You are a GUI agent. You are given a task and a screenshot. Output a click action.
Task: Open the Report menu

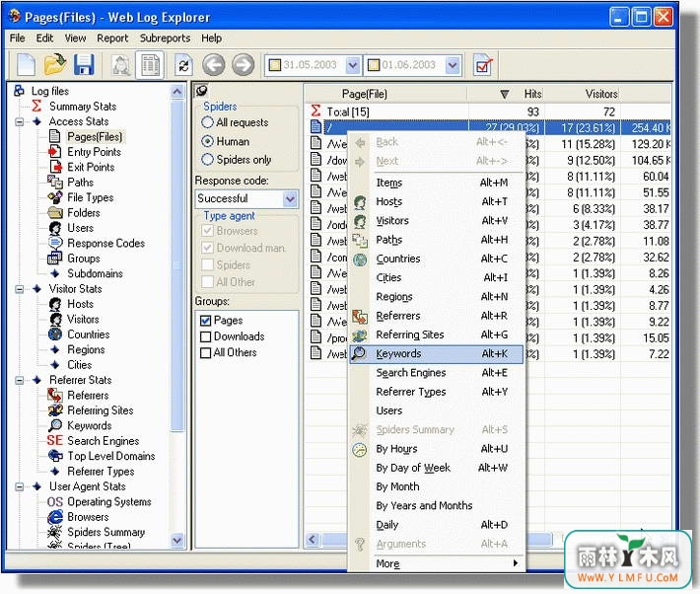[112, 38]
